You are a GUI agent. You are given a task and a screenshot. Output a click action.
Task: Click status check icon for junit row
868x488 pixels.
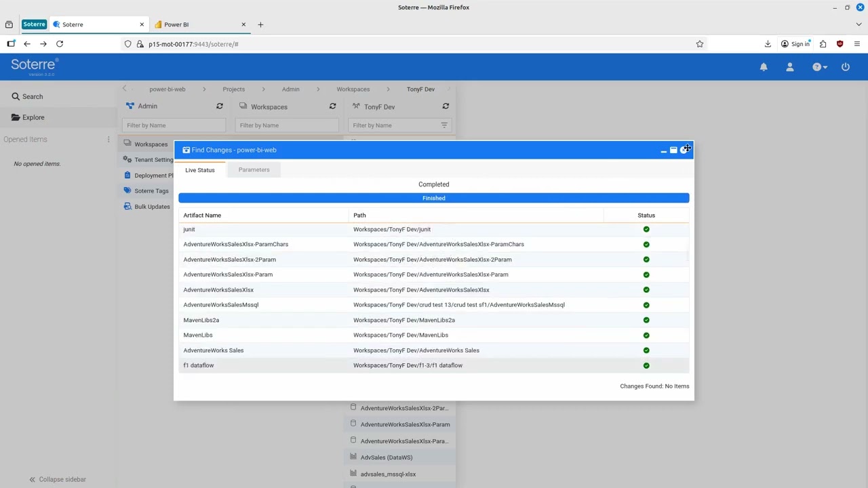click(646, 229)
